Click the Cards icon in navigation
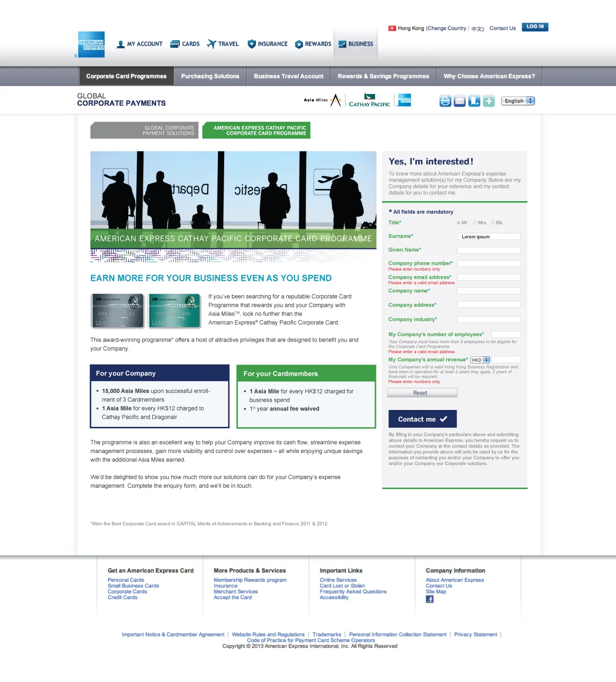Screen dimensions: 616x682 point(174,44)
